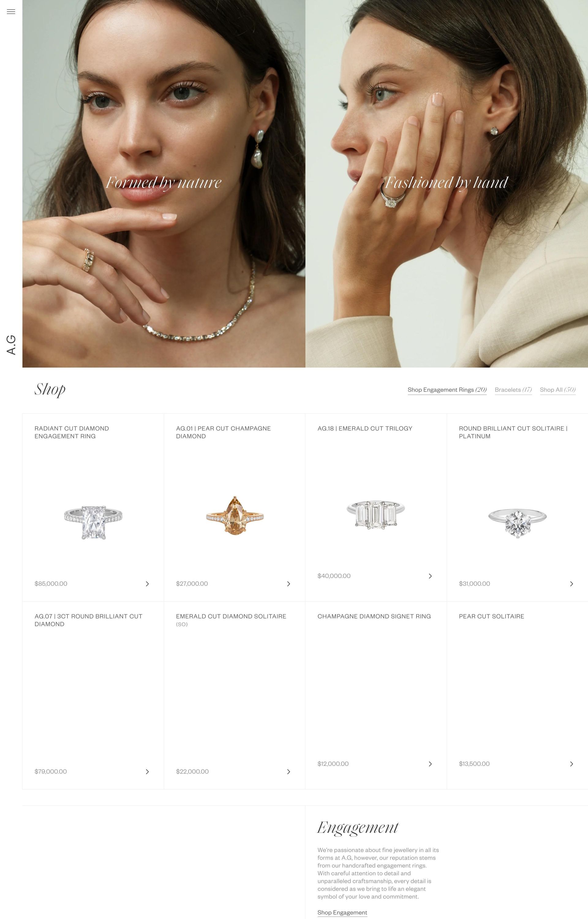Switch to the Bracelets tab
The width and height of the screenshot is (588, 919).
tap(513, 390)
